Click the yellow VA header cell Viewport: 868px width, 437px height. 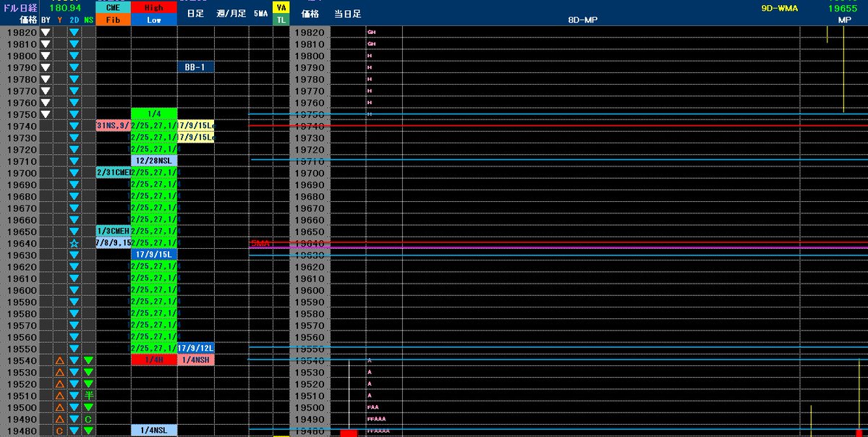click(280, 7)
